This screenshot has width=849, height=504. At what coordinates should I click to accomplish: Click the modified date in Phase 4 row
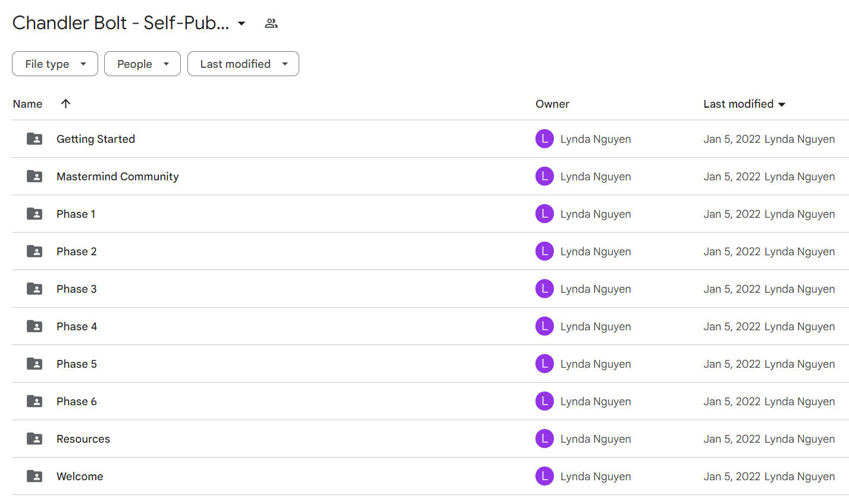[x=732, y=327]
